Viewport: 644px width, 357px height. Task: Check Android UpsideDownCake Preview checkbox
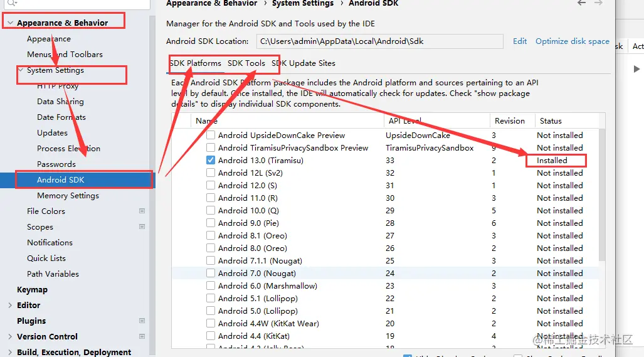tap(211, 135)
